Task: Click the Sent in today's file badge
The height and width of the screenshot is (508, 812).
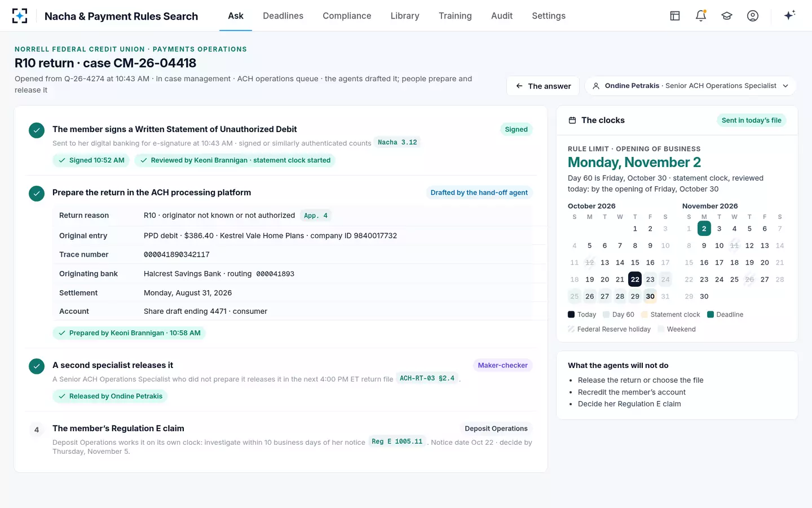Action: point(751,120)
